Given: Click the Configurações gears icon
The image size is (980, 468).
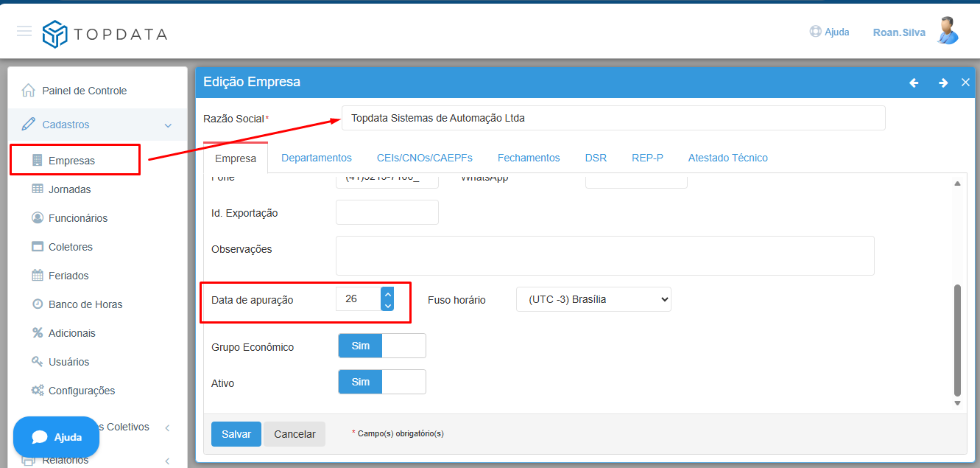Looking at the screenshot, I should pyautogui.click(x=38, y=390).
